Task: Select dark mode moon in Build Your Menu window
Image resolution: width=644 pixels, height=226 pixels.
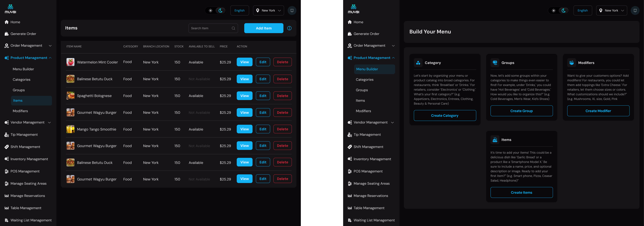Action: [564, 11]
